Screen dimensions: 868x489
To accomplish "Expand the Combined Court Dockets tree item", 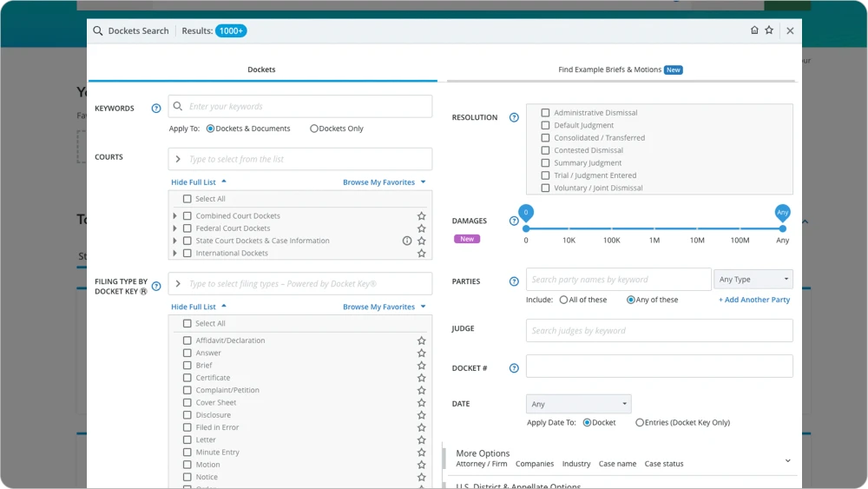I will (175, 216).
